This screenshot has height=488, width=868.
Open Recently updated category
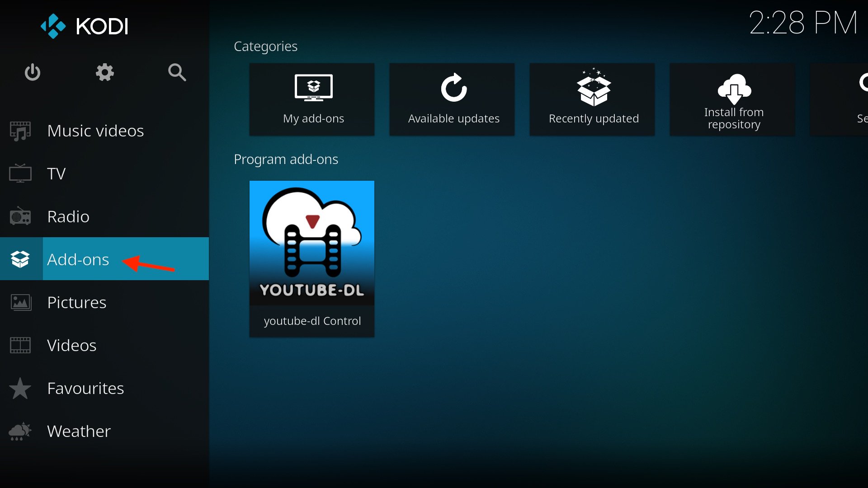coord(592,99)
